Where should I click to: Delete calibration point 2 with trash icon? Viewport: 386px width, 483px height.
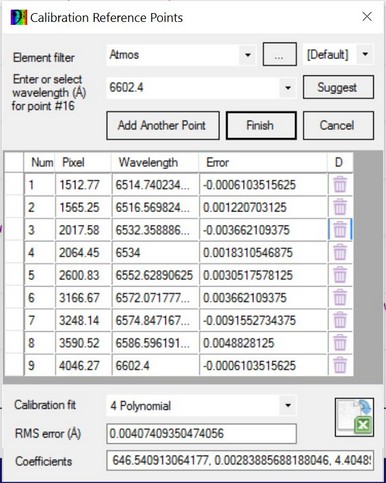pyautogui.click(x=340, y=207)
